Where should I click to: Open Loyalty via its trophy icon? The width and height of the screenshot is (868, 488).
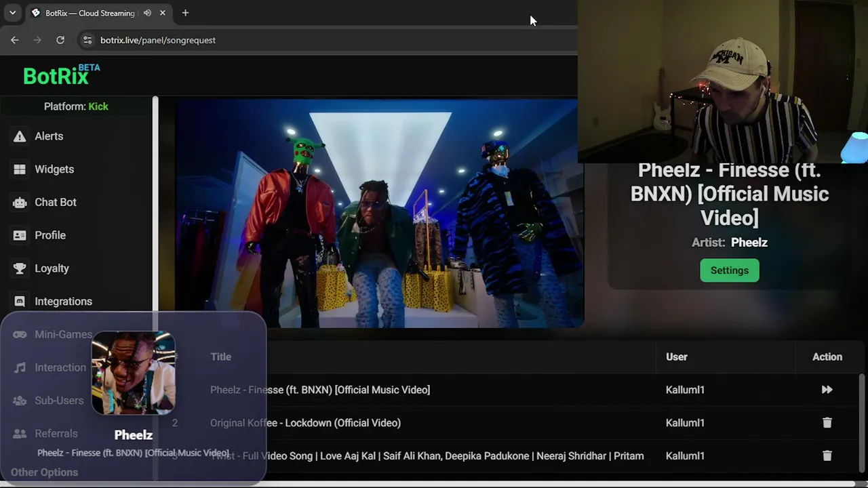20,268
